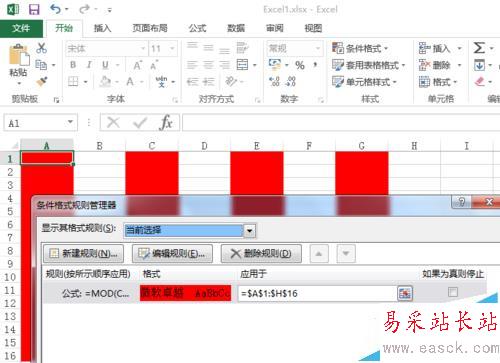Open the 条件格式 conditional formatting menu
500x363 pixels.
coord(360,49)
